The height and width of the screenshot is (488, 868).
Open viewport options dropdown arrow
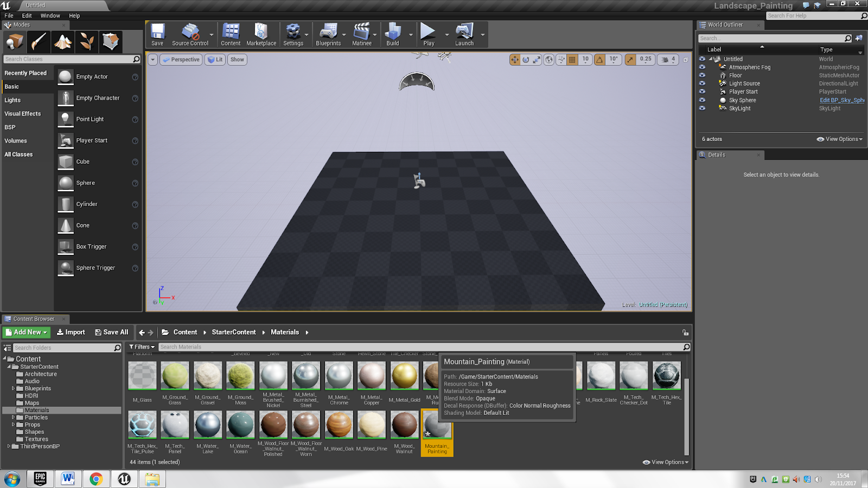153,60
